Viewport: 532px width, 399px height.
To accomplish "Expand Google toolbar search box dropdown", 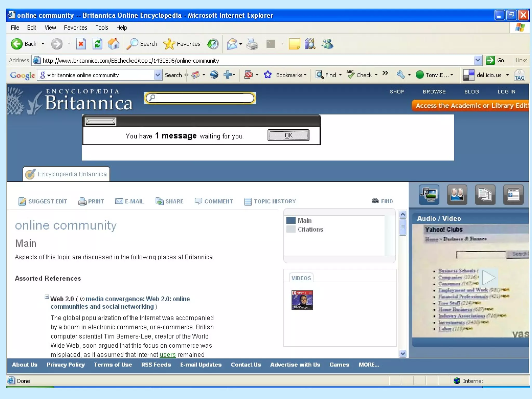I will pyautogui.click(x=158, y=75).
